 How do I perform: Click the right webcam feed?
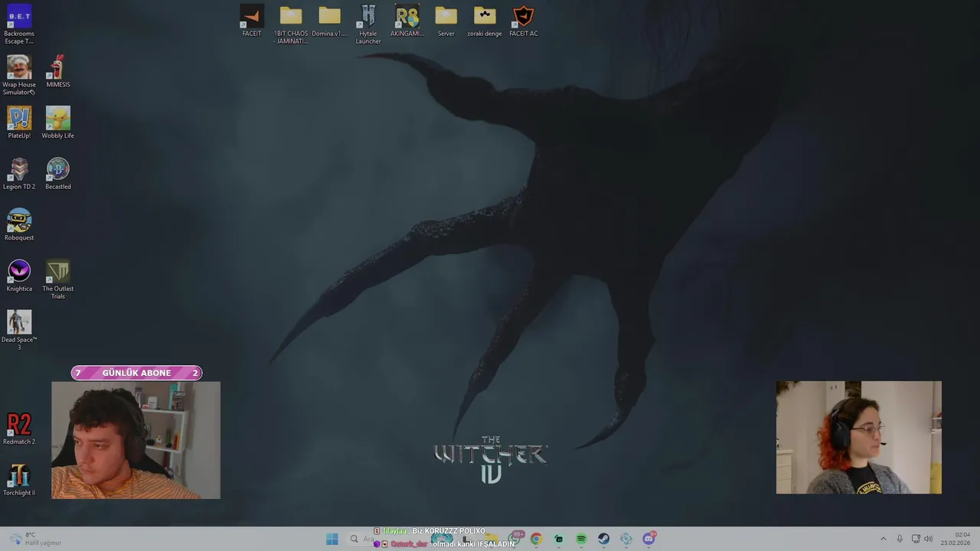(x=859, y=438)
